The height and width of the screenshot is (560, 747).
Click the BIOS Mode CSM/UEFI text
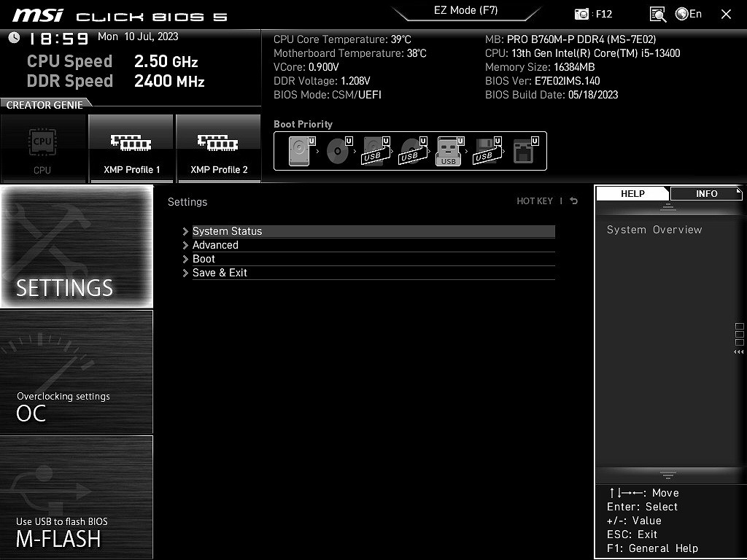point(328,95)
